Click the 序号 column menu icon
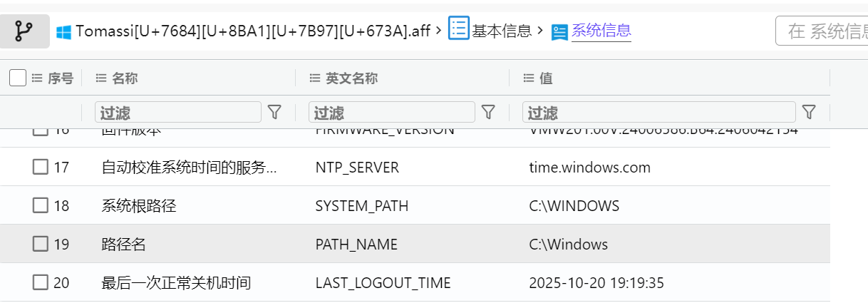The width and height of the screenshot is (868, 308). coord(37,78)
